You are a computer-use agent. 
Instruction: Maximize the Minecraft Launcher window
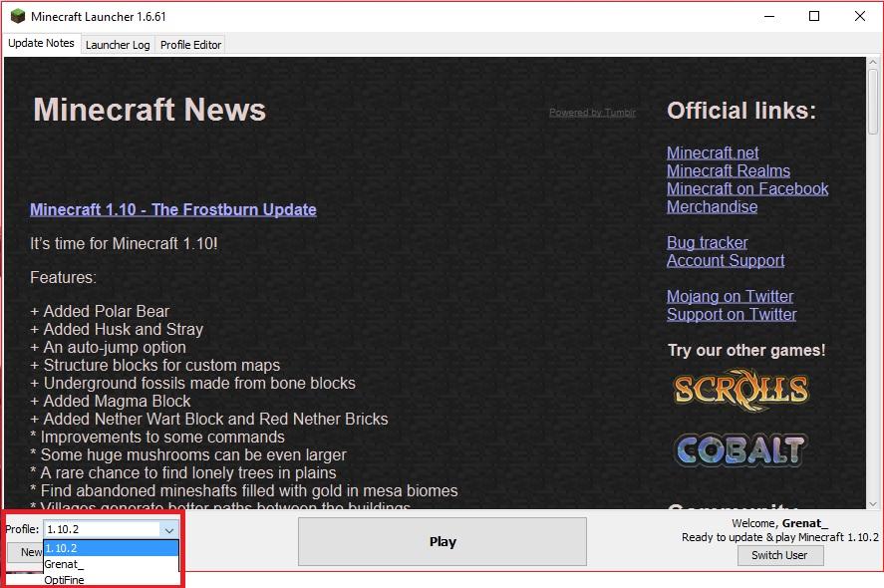[814, 16]
